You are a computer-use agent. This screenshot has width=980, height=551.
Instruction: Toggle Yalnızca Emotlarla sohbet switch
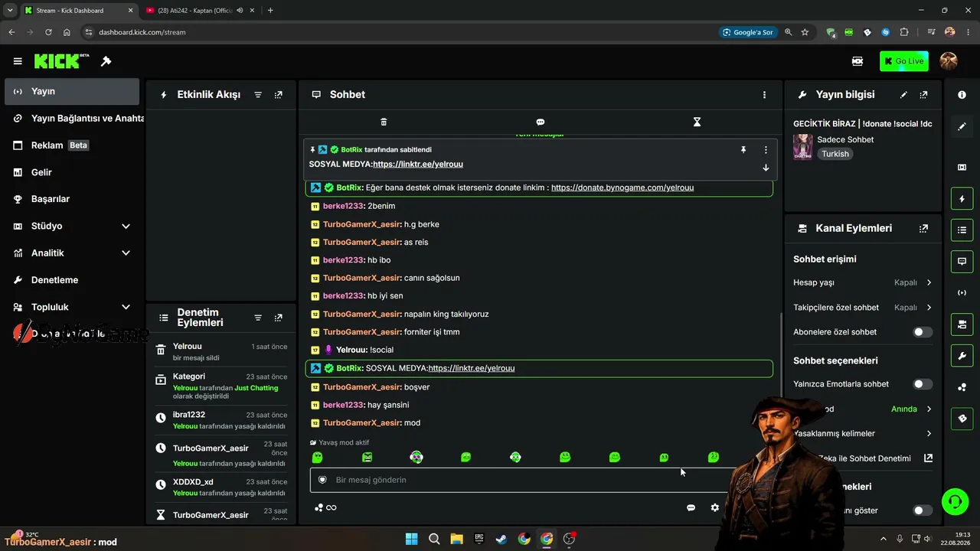tap(923, 384)
